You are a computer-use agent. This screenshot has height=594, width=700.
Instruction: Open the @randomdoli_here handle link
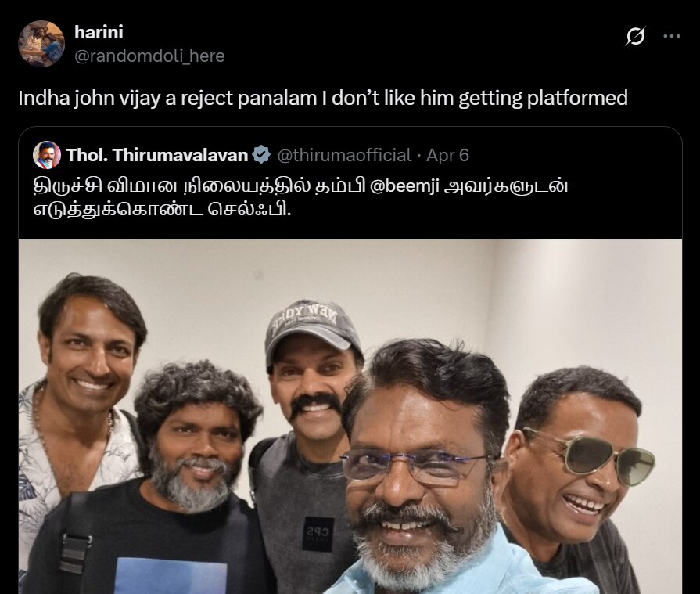click(149, 56)
